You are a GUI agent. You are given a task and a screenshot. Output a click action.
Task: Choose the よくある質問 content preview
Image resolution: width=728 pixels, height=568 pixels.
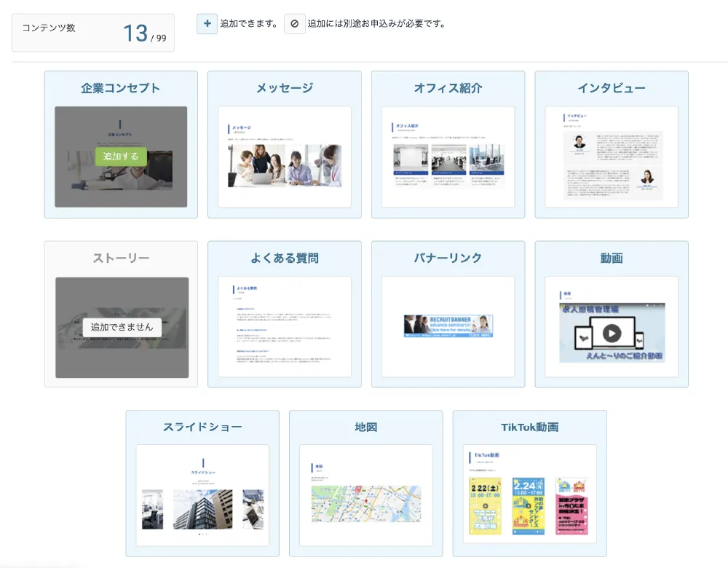point(285,326)
